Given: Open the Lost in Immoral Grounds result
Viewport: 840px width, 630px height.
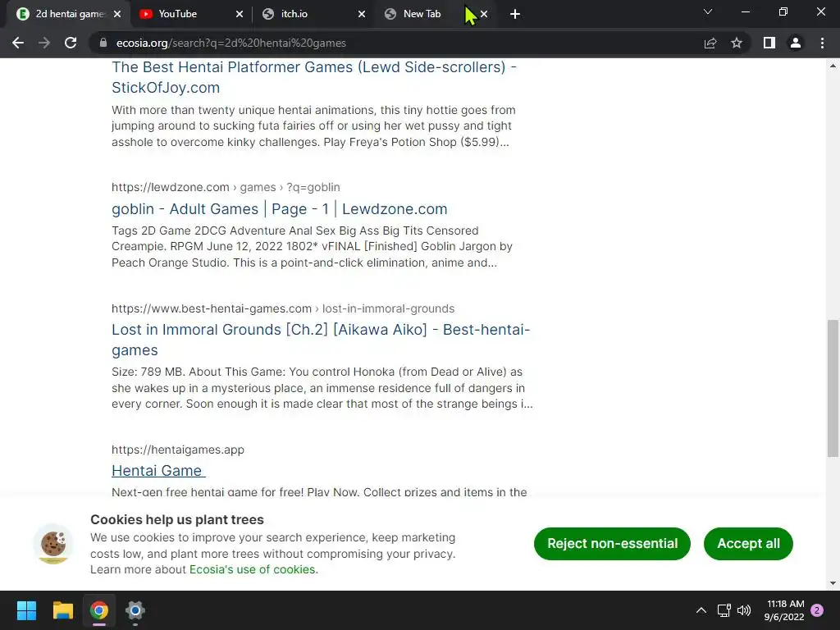Looking at the screenshot, I should point(321,340).
